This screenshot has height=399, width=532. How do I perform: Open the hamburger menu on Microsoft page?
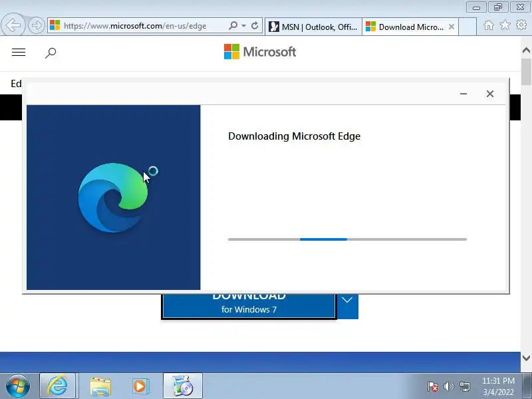pyautogui.click(x=19, y=53)
